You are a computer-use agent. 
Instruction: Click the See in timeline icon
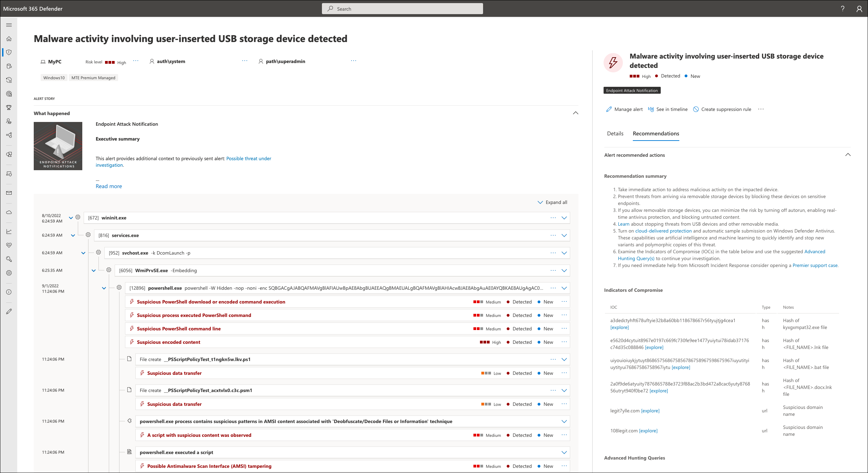click(651, 109)
